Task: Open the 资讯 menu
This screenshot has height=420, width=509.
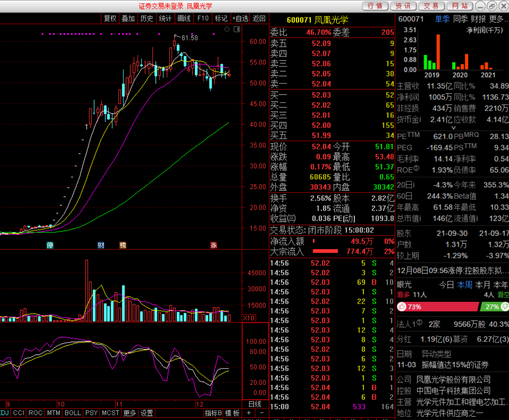Action: [403, 6]
